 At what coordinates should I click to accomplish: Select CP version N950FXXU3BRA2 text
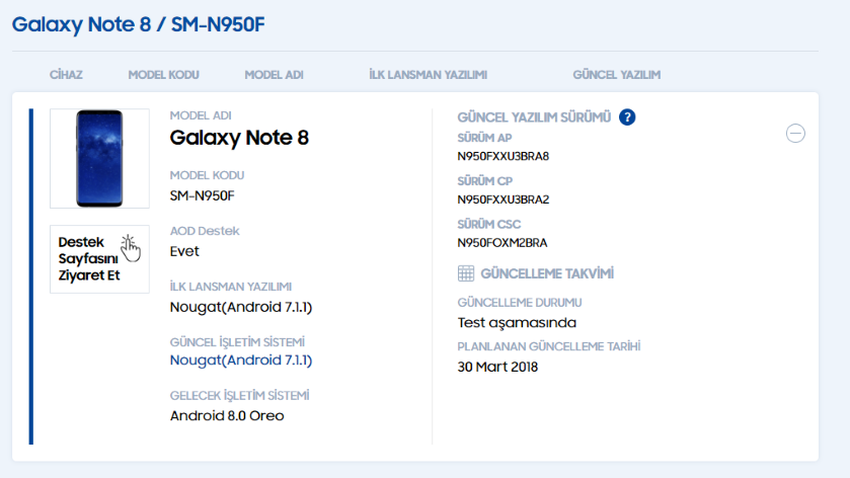[x=503, y=199]
